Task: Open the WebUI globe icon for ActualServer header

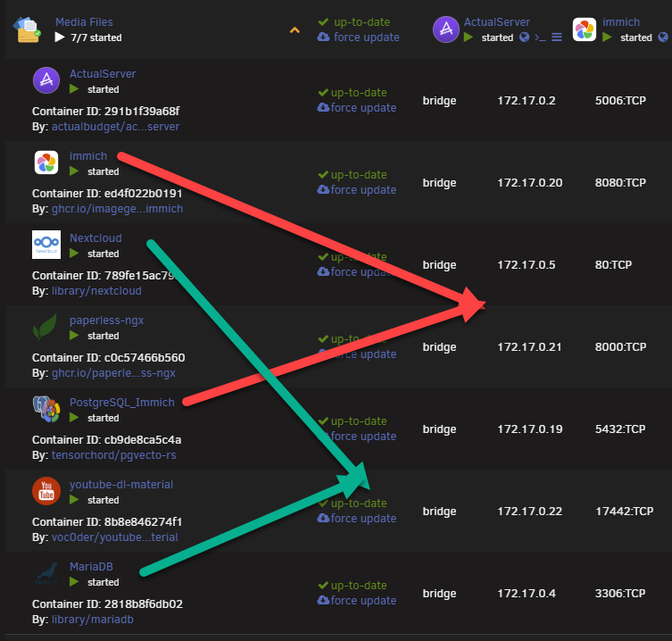Action: click(524, 37)
